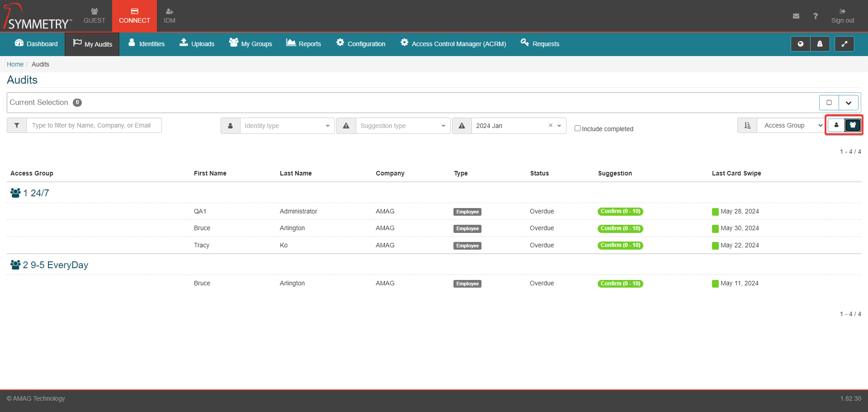Open help via the question mark icon
Viewport: 868px width, 412px height.
point(815,16)
